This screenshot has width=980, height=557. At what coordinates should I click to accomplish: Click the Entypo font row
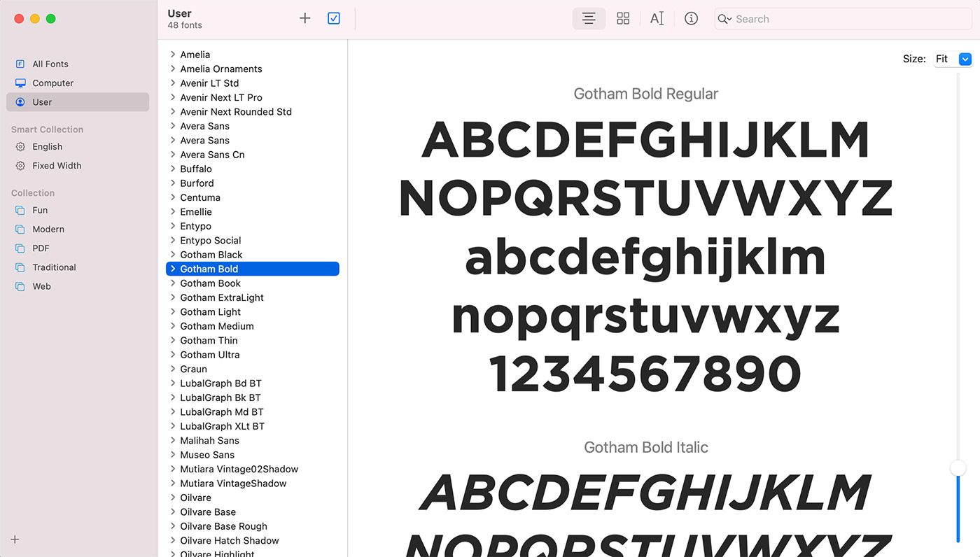pos(253,226)
